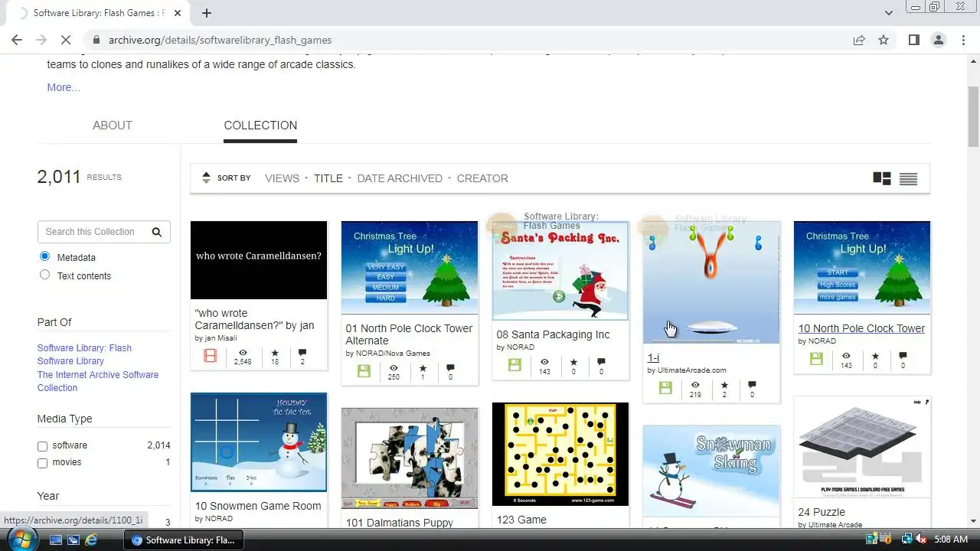Viewport: 980px width, 551px height.
Task: Open the 1-i game title link
Action: tap(653, 357)
